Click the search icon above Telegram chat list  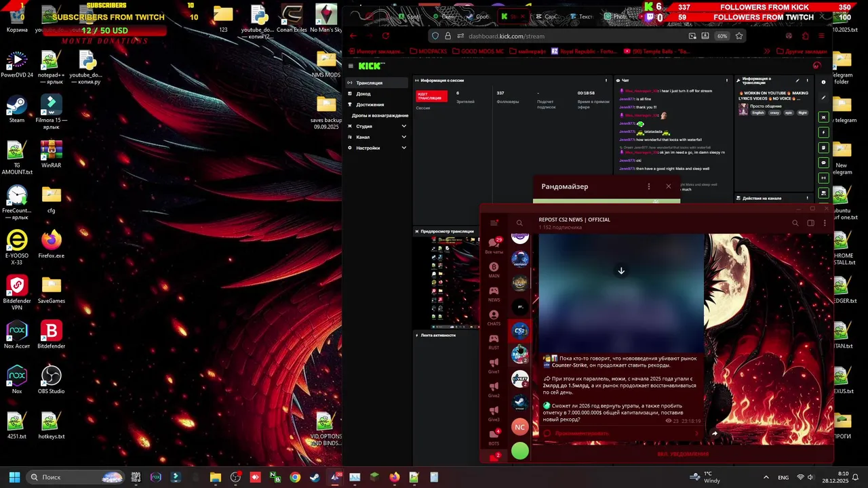point(519,223)
